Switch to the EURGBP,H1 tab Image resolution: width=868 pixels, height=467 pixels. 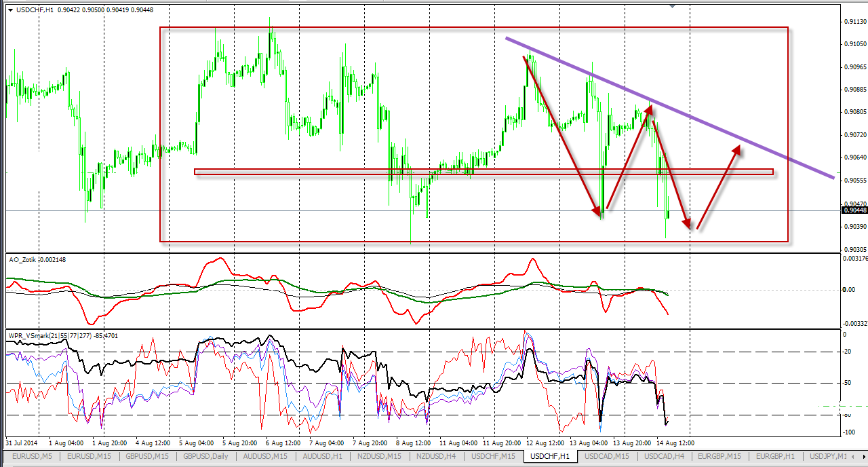click(776, 455)
